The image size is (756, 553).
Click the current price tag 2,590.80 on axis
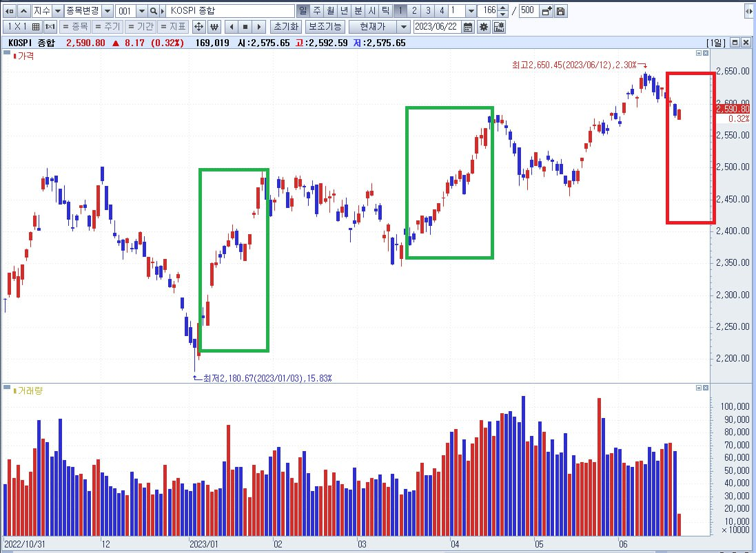(733, 109)
